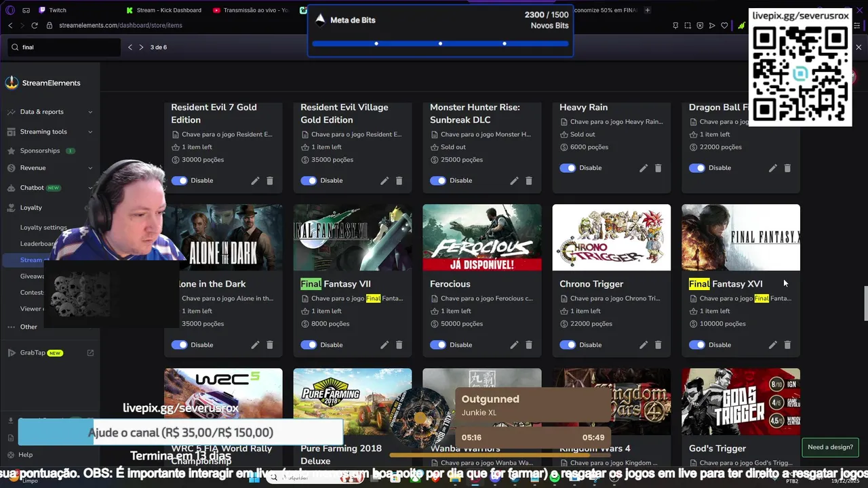Open the God's Trigger cover thumbnail
Viewport: 868px width, 488px height.
pyautogui.click(x=741, y=402)
